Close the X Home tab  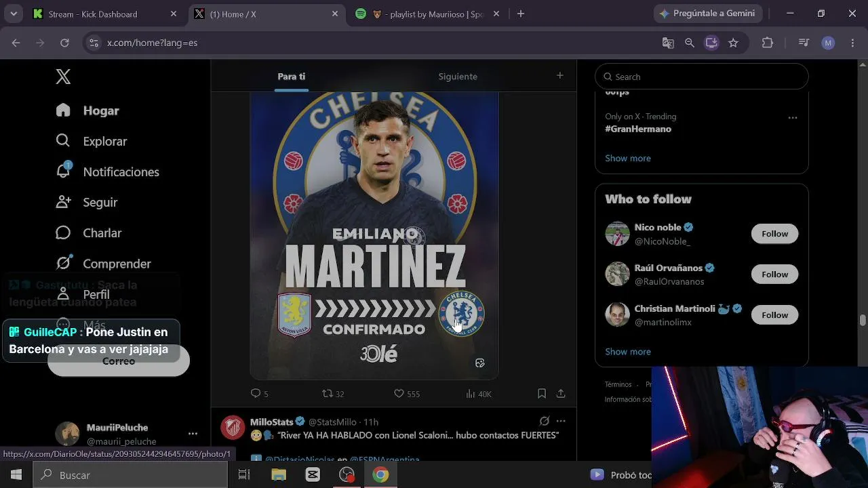pos(335,14)
